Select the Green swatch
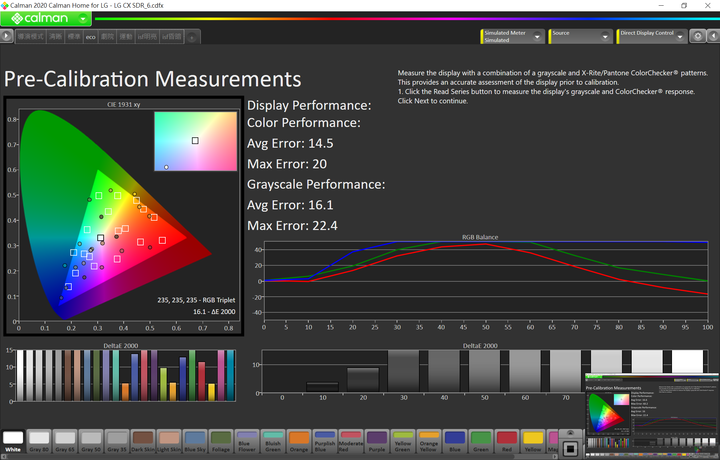720x460 pixels. pos(481,442)
